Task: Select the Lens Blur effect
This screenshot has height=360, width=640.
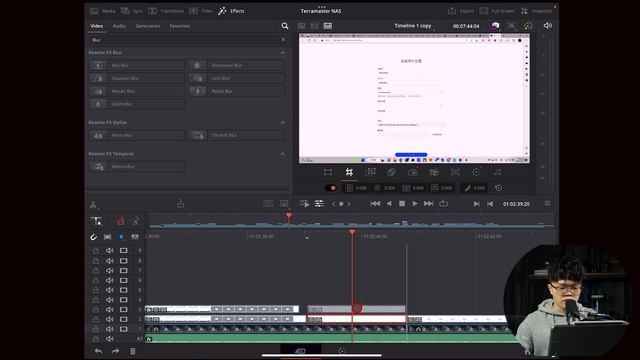Action: 237,78
